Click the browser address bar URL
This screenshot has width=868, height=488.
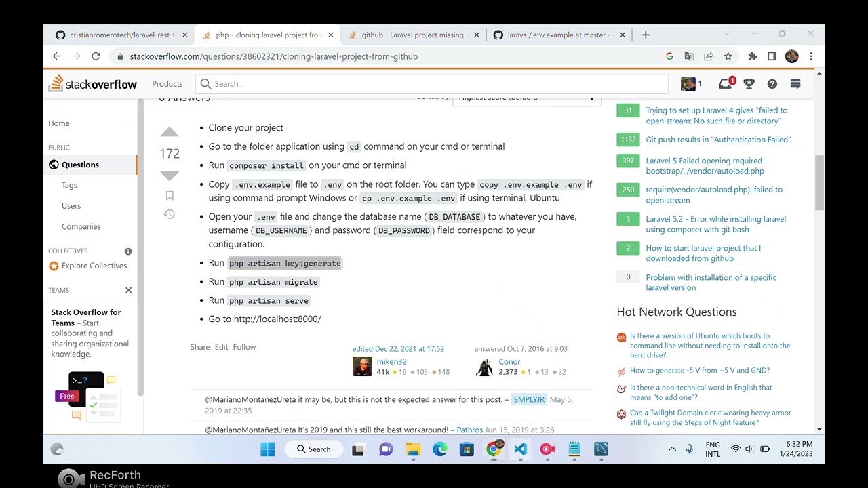pos(273,56)
